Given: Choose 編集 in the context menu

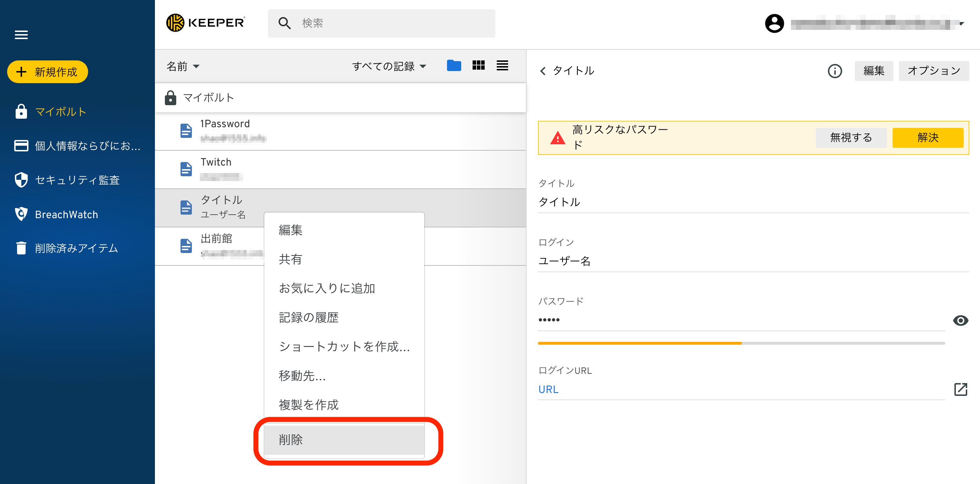Looking at the screenshot, I should [x=344, y=230].
